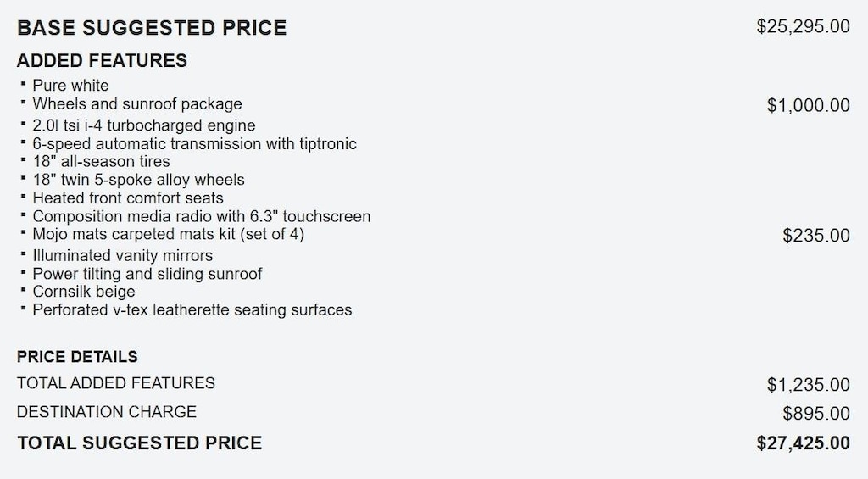Select the Pure white feature line
This screenshot has height=479, width=868.
pos(70,86)
